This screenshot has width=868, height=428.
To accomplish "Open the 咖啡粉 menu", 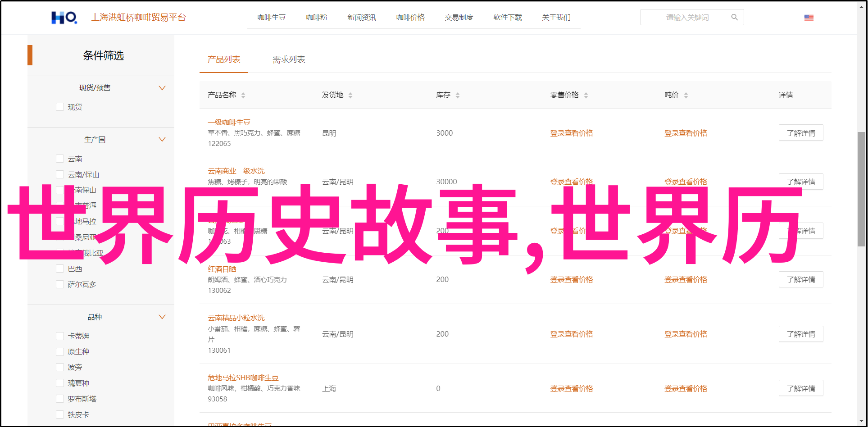I will coord(317,17).
